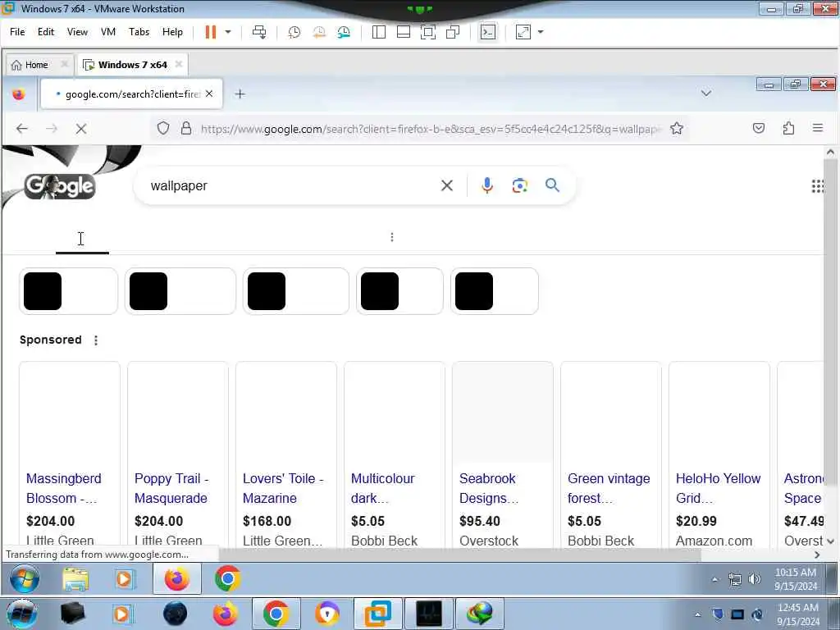Open the VMware Help menu
This screenshot has width=840, height=630.
coord(172,32)
